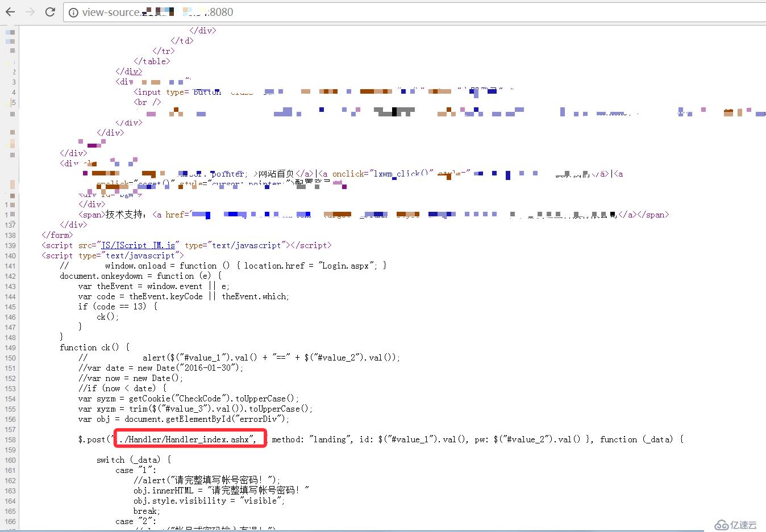Click line number 149 in gutter
The image size is (766, 532).
click(10, 348)
